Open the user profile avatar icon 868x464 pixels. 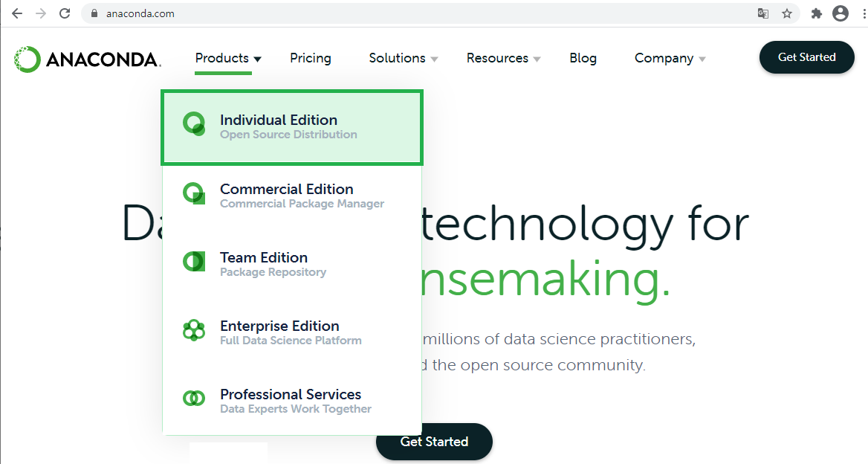tap(841, 13)
